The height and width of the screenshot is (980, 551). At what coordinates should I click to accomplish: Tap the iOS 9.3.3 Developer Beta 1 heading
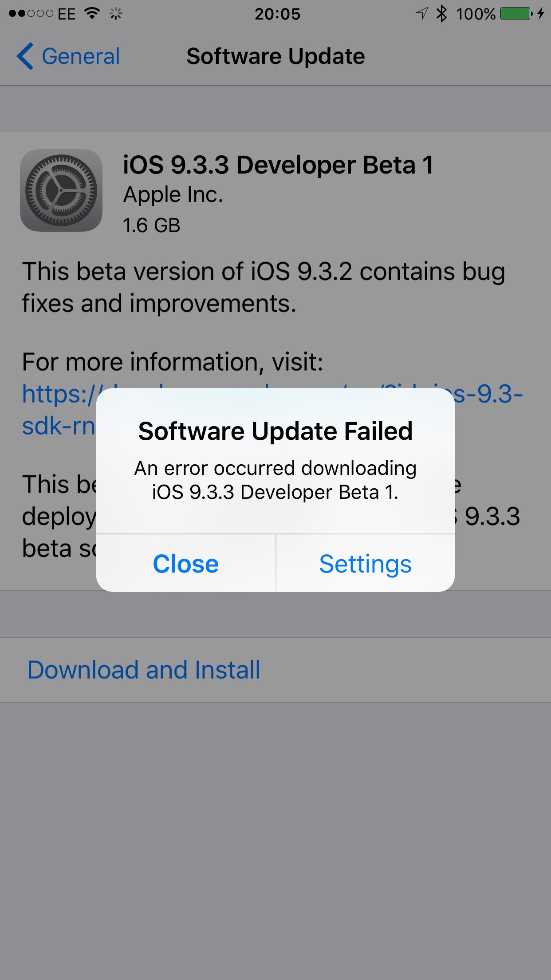[278, 165]
